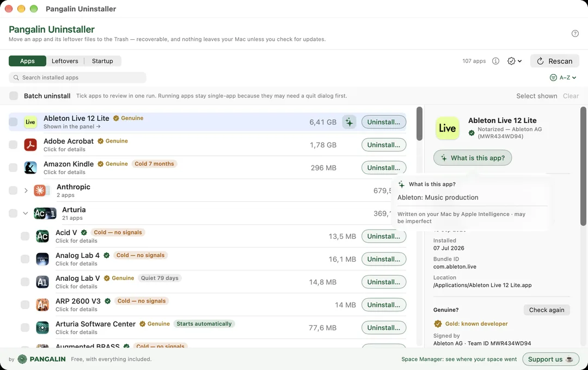The image size is (588, 370).
Task: Open the app count info icon
Action: tap(496, 61)
